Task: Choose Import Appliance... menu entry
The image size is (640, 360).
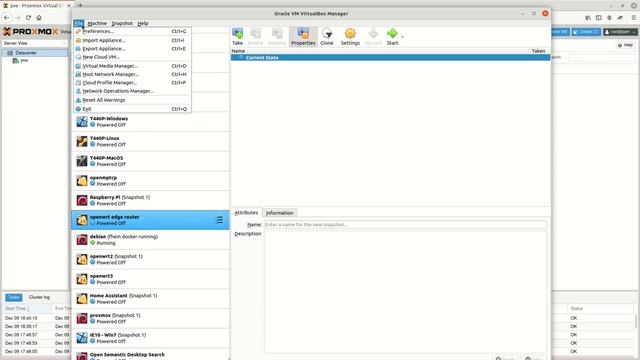Action: pyautogui.click(x=132, y=40)
